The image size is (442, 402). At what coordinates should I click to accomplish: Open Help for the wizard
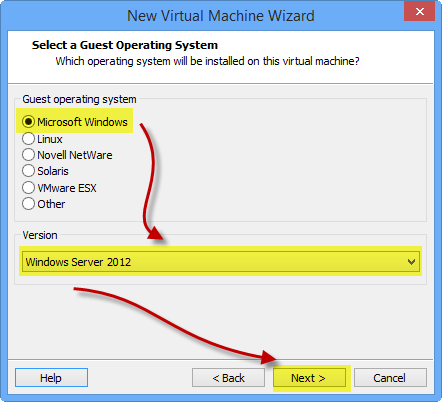point(51,378)
